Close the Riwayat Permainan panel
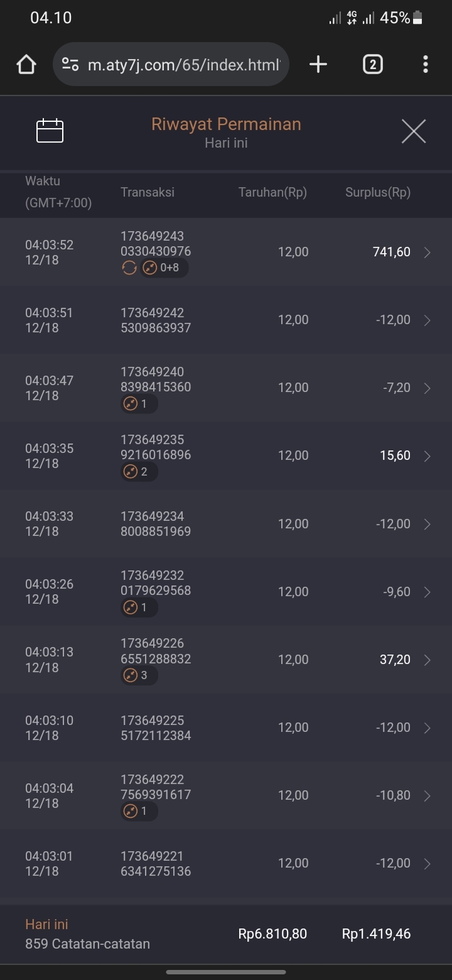452x980 pixels. (x=413, y=131)
